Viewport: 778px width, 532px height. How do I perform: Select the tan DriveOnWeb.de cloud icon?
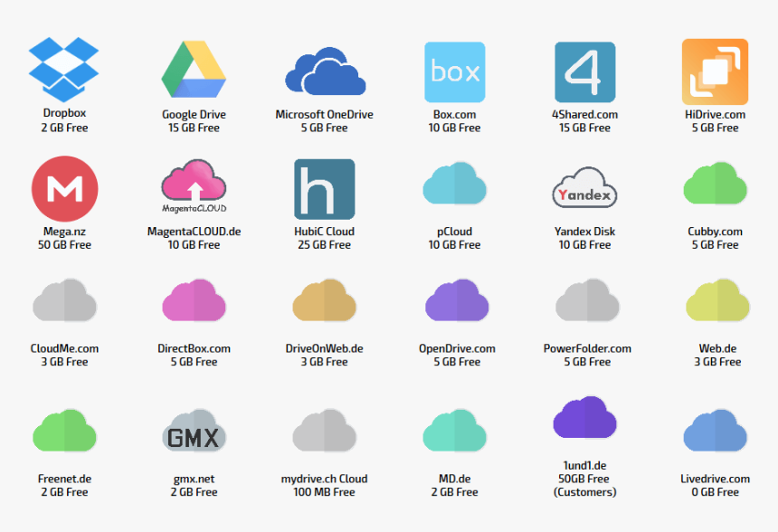coord(325,300)
